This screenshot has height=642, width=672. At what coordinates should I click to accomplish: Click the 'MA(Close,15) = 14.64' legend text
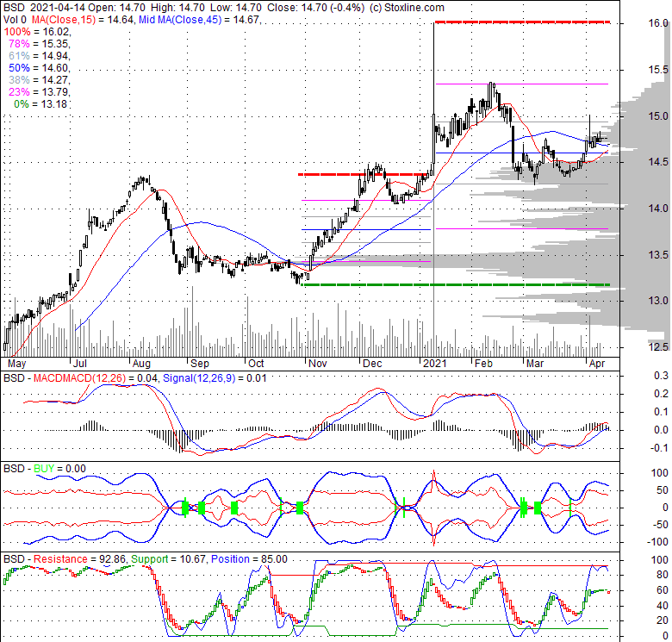82,20
